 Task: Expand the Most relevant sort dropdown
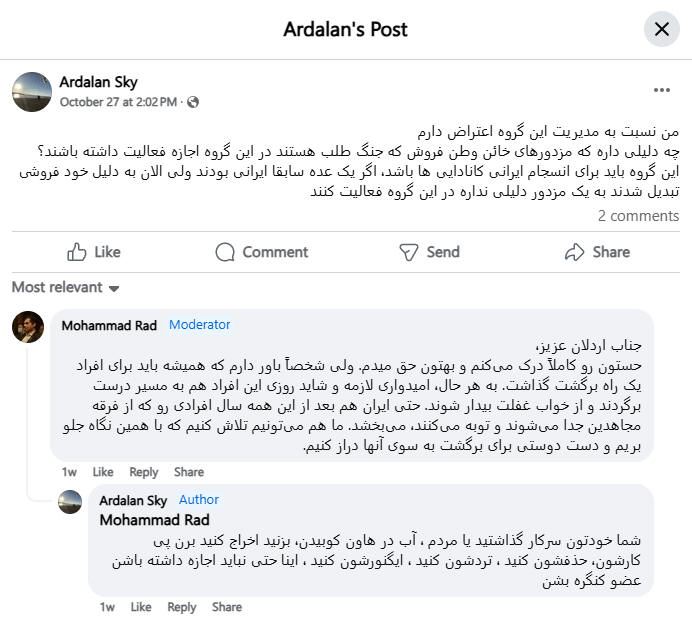coord(65,288)
